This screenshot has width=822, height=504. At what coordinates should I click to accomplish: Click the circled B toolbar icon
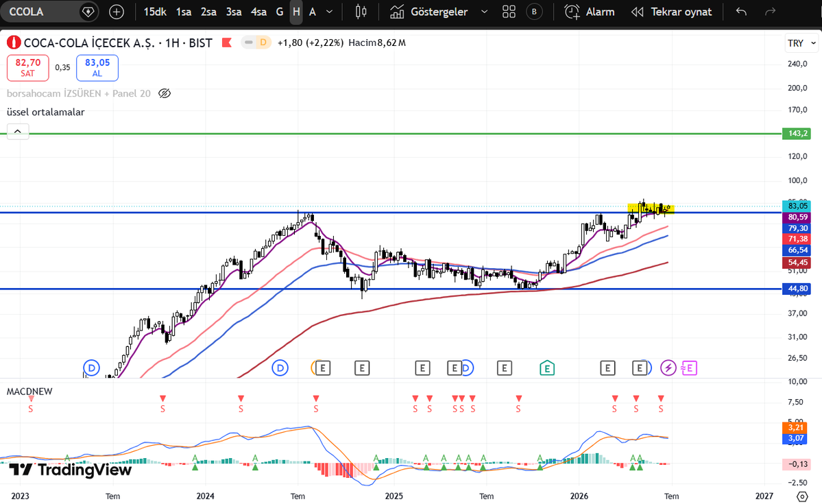click(534, 12)
